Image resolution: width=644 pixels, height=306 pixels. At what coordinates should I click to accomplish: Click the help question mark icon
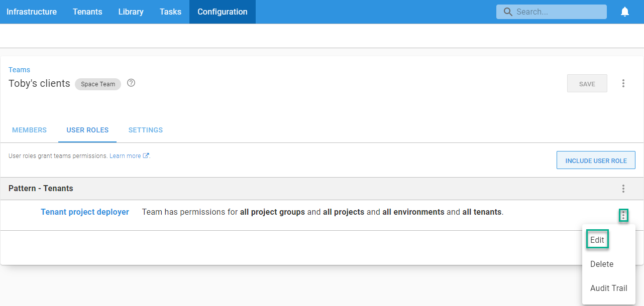click(131, 83)
